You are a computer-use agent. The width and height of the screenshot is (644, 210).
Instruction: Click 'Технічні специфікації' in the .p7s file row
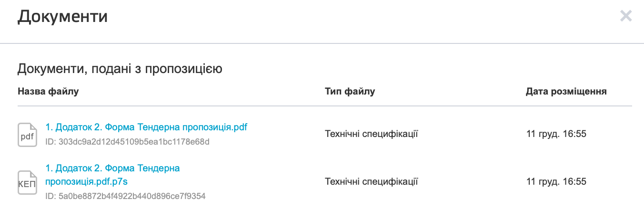pyautogui.click(x=371, y=182)
